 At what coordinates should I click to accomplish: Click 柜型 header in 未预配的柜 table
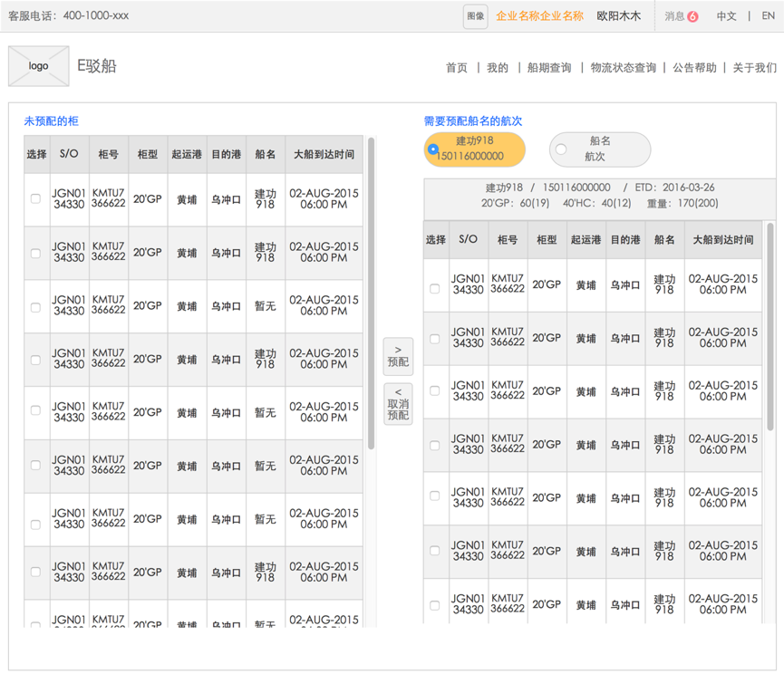(148, 154)
